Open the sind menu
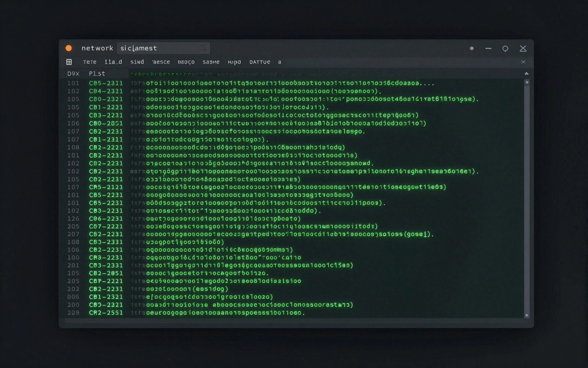The width and height of the screenshot is (588, 368). [137, 62]
